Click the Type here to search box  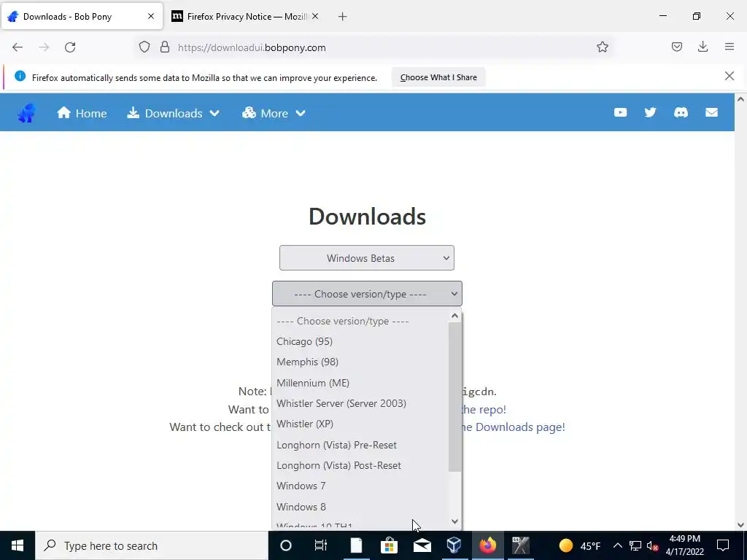(152, 545)
